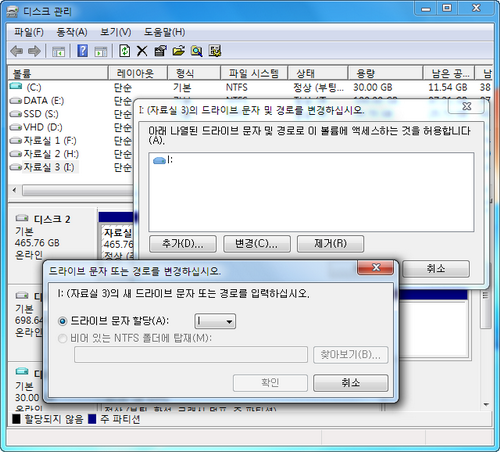Click the Disk Management title bar icon
This screenshot has width=500, height=452.
(12, 12)
